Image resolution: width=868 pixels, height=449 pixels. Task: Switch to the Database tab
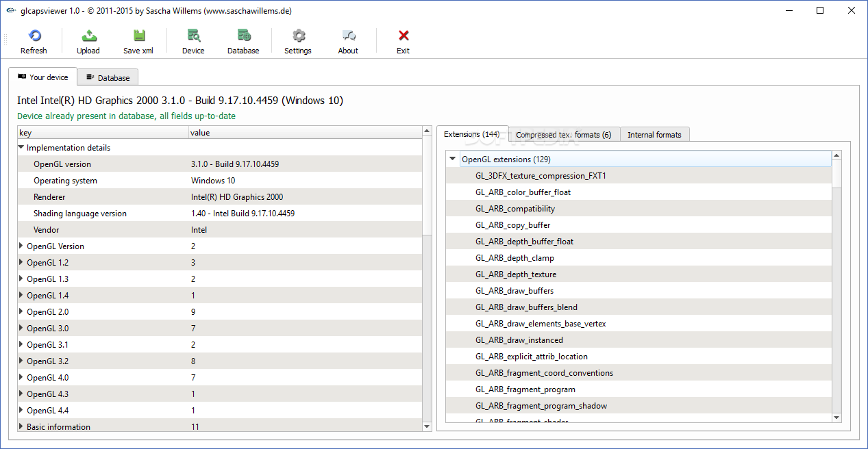(x=108, y=78)
